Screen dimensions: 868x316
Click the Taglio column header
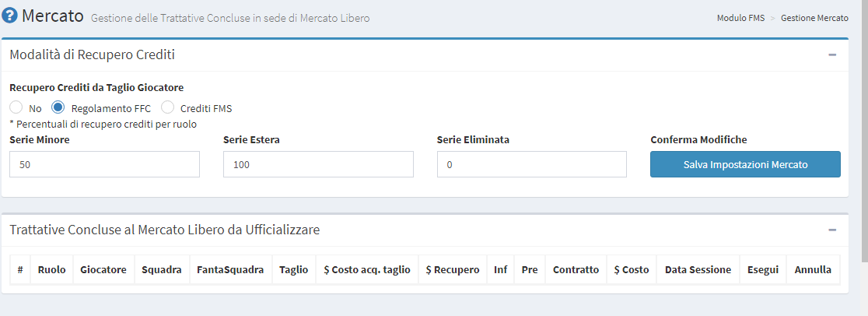click(x=294, y=270)
